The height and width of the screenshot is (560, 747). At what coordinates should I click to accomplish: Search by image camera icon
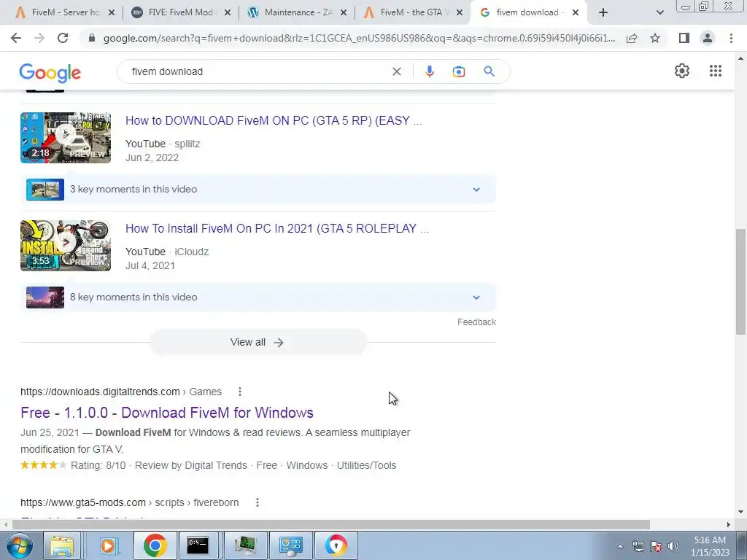458,71
